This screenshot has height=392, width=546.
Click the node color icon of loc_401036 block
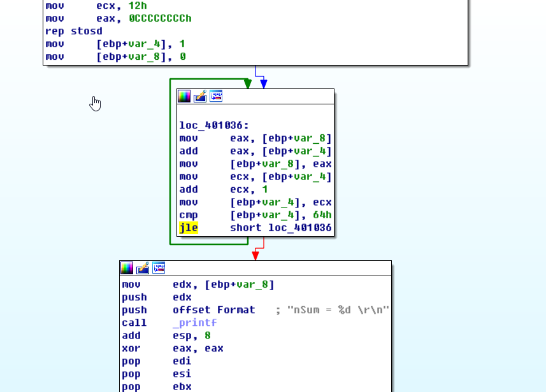(184, 96)
